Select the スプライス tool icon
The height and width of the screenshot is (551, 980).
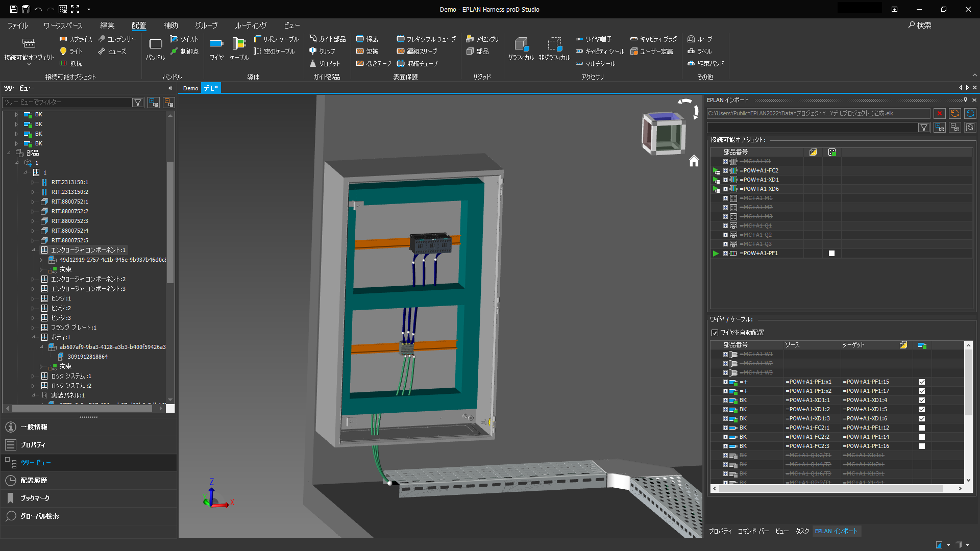(63, 39)
